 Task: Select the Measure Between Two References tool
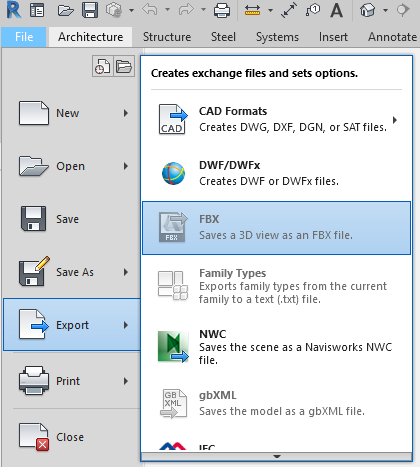pyautogui.click(x=252, y=10)
